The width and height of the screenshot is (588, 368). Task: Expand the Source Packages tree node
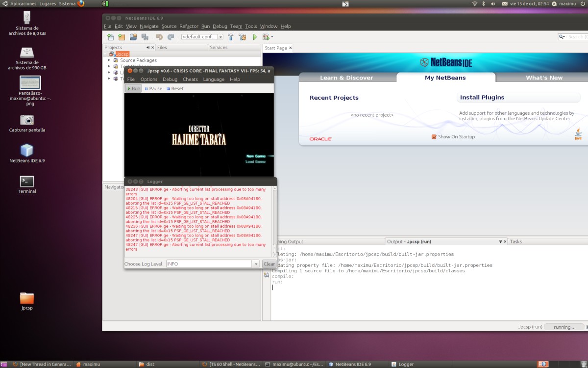coord(109,60)
